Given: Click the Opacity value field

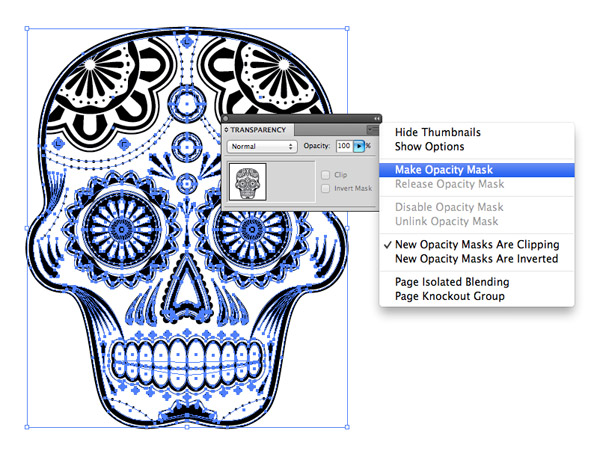Looking at the screenshot, I should [344, 146].
